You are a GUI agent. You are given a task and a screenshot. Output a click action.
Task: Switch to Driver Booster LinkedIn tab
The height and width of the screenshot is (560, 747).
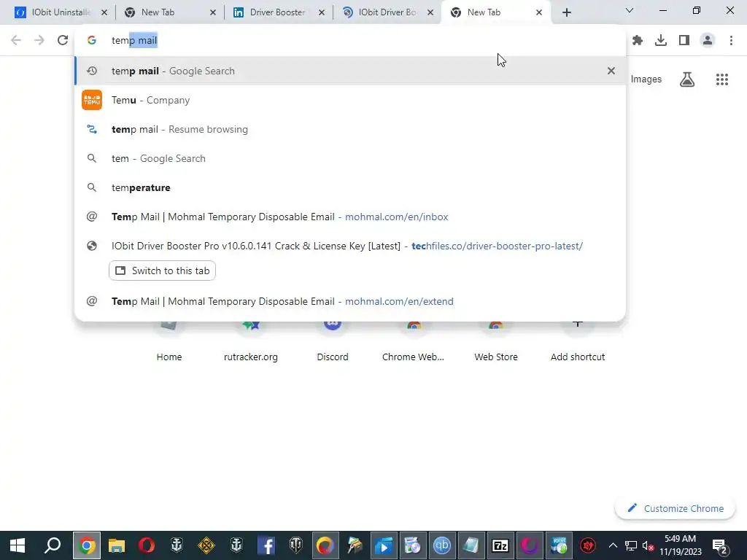click(x=277, y=12)
